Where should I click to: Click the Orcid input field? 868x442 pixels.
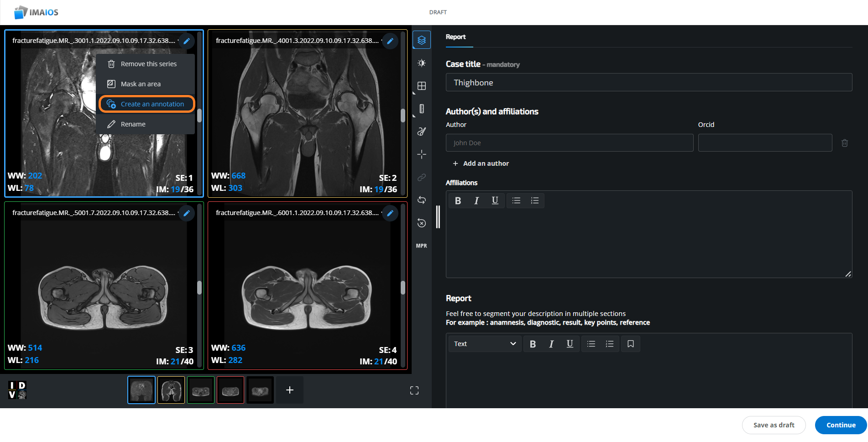[765, 143]
